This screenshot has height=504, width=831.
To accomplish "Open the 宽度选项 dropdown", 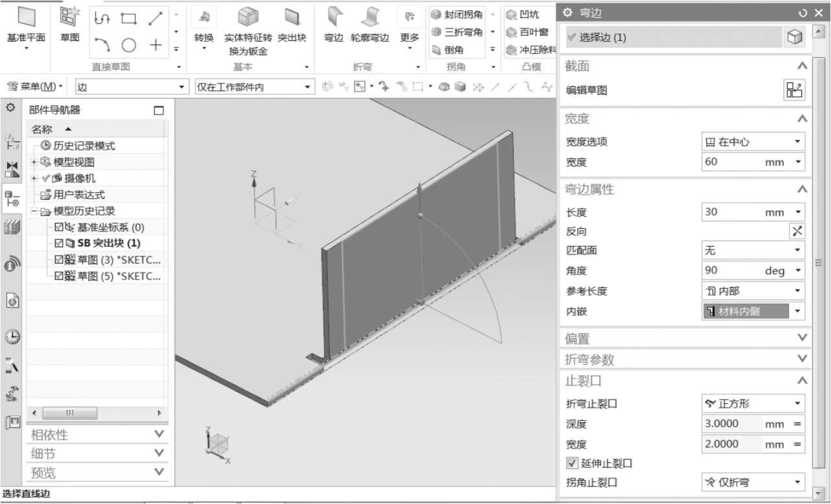I will (x=752, y=141).
